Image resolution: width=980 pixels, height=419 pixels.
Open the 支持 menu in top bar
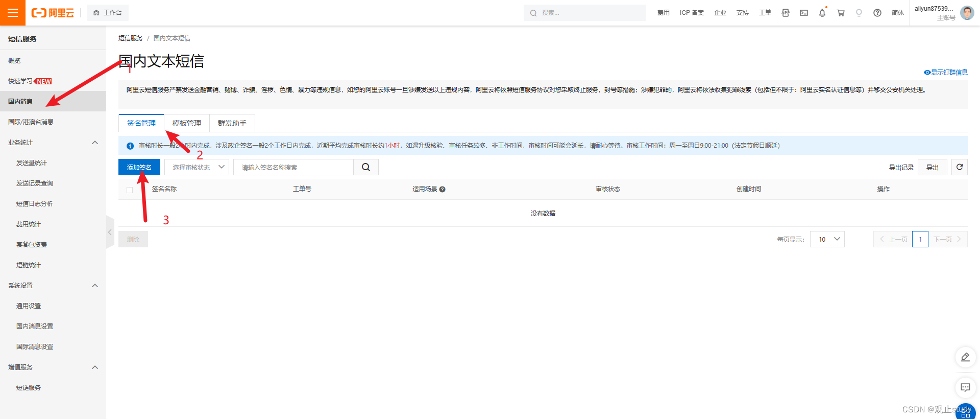click(743, 13)
